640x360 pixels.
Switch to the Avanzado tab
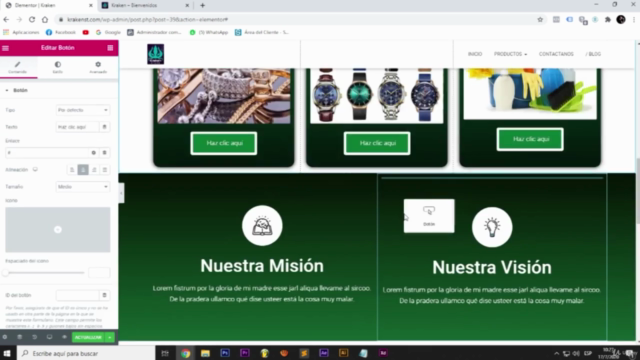pos(98,67)
